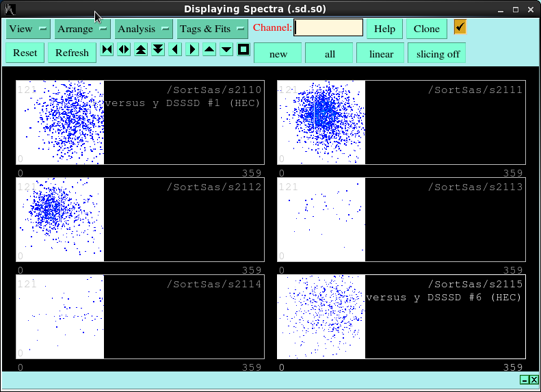Click the spectrum icon in the title bar
The width and height of the screenshot is (541, 392).
click(x=10, y=10)
